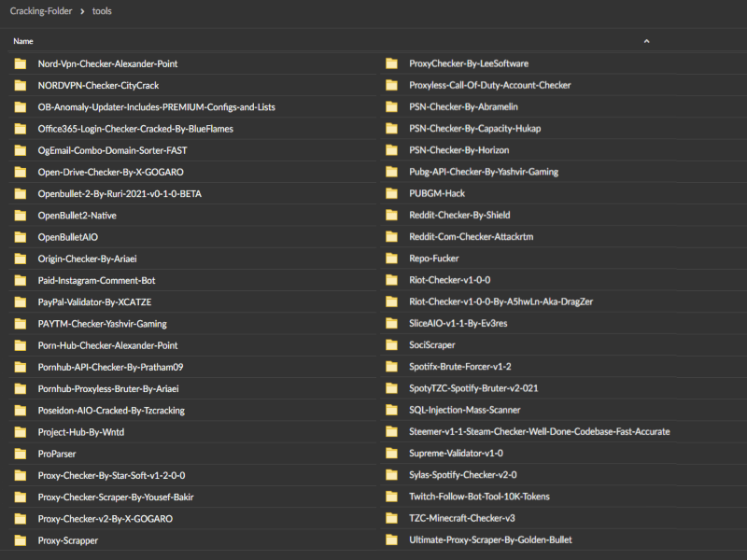
Task: Click the breadcrumb chevron after Cracking-Folder
Action: (83, 11)
